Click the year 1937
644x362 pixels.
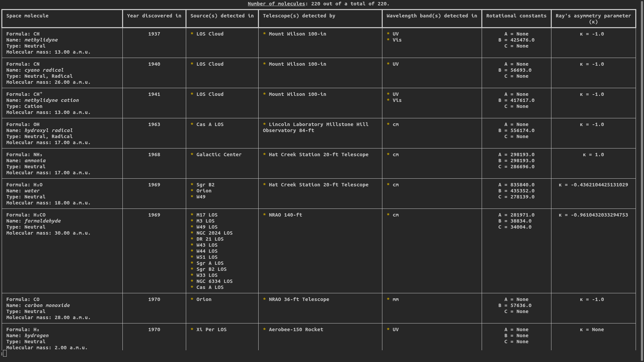point(154,34)
